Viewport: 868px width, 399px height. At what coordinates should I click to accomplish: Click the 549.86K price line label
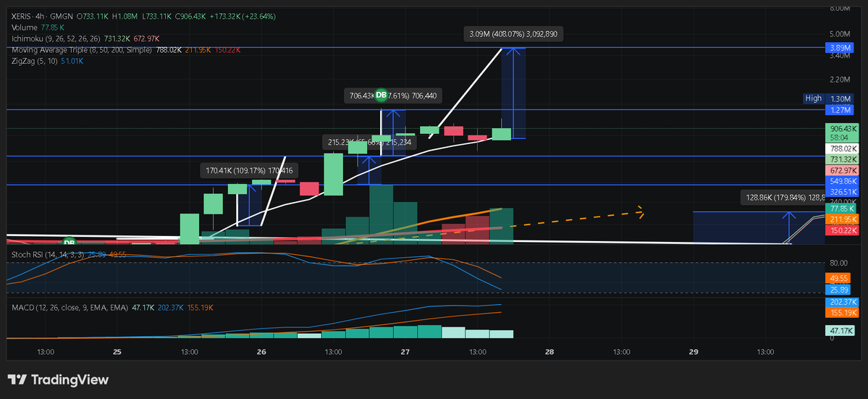tap(841, 181)
